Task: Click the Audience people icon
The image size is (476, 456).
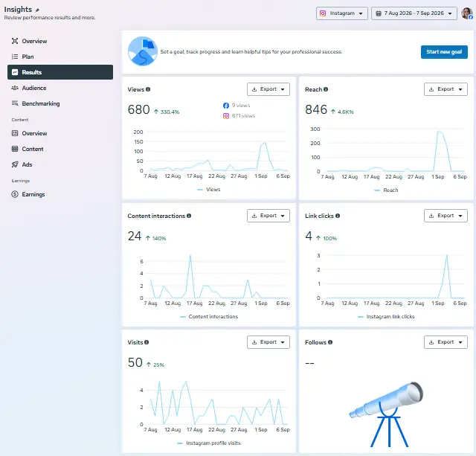Action: tap(15, 88)
